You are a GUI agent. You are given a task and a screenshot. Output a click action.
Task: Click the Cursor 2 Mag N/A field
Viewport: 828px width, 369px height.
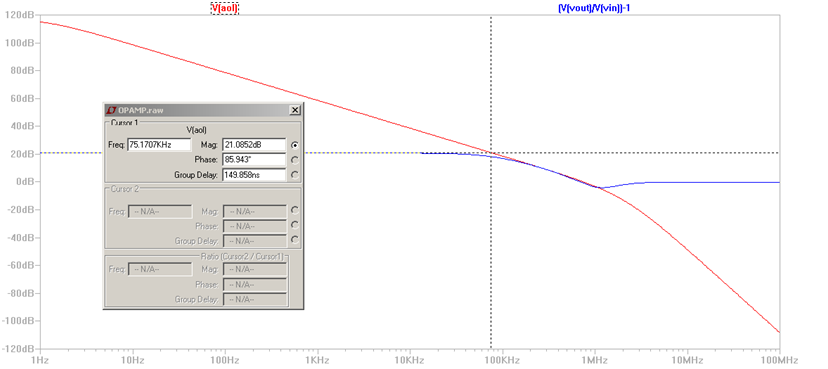click(255, 211)
